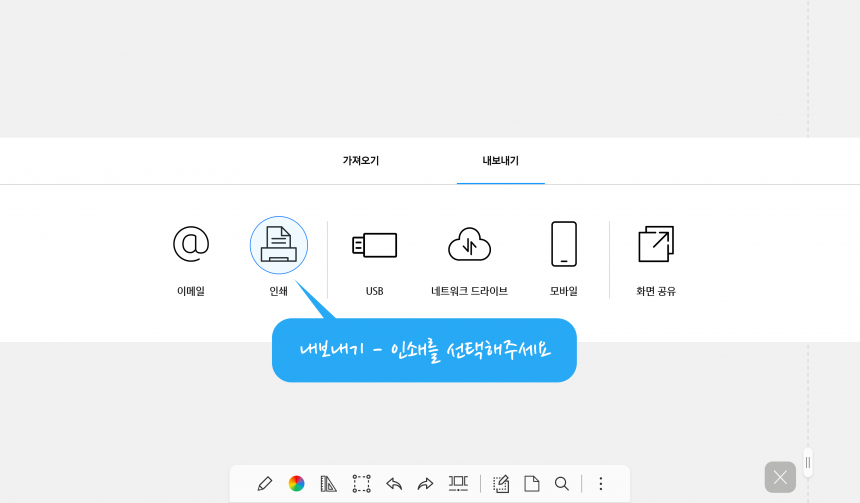Switch to the 내보내기 tab
Image resolution: width=860 pixels, height=503 pixels.
pyautogui.click(x=500, y=161)
